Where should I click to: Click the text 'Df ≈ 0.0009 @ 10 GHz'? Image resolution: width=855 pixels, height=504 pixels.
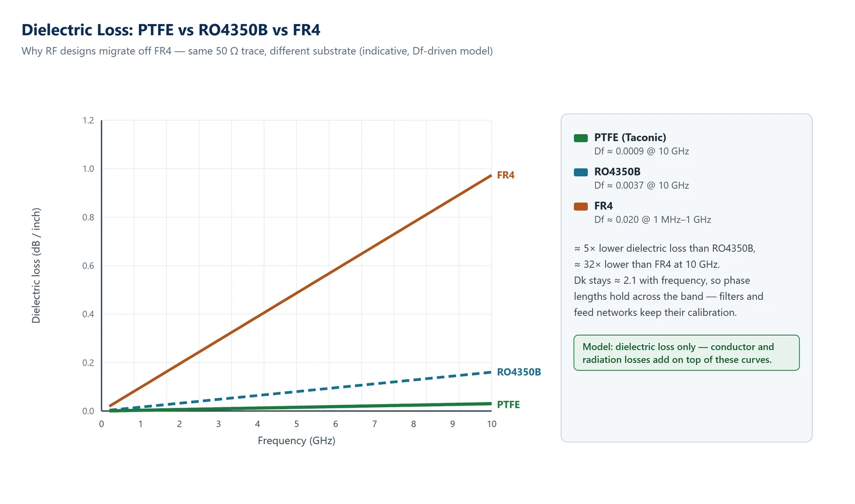pyautogui.click(x=641, y=151)
